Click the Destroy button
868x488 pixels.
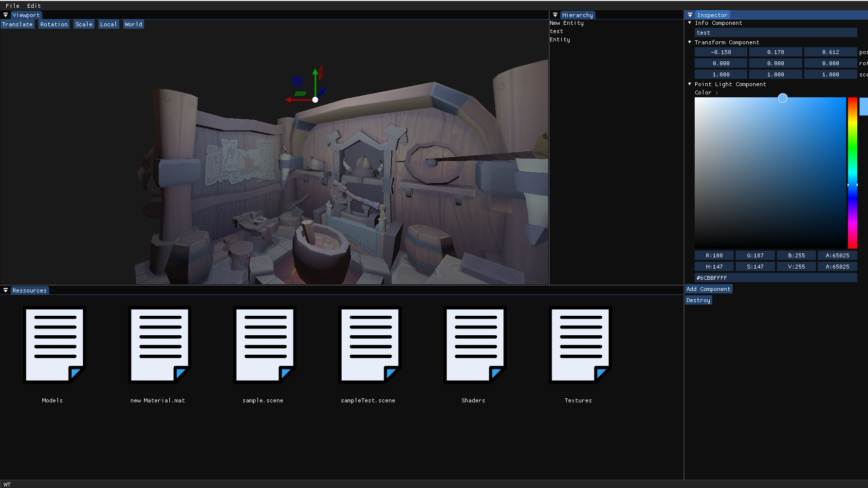point(698,300)
